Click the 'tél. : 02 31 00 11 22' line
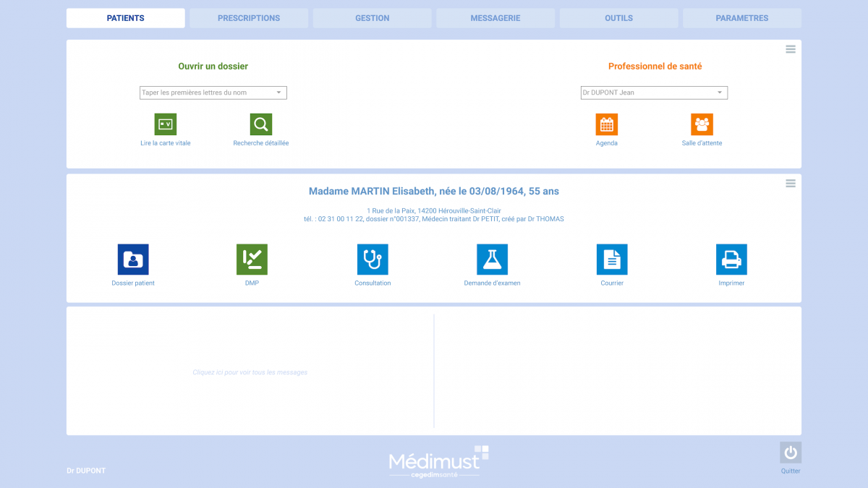Image resolution: width=868 pixels, height=488 pixels. 434,219
